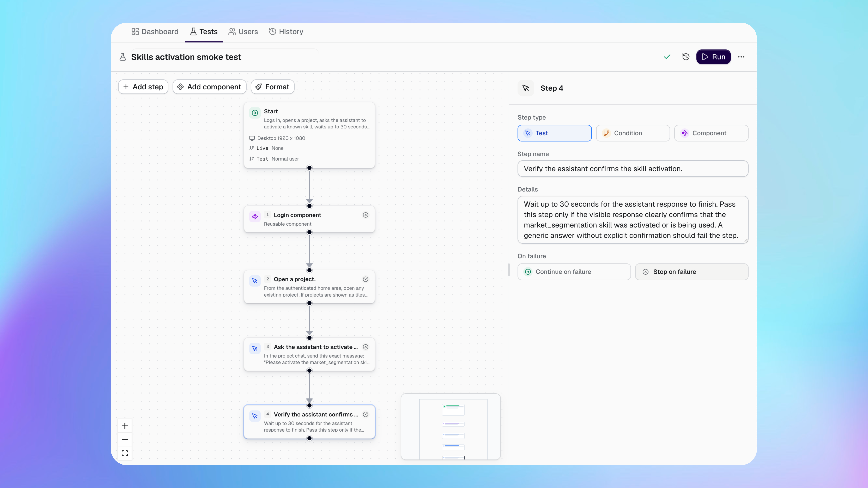Screen dimensions: 868x488
Task: Click the Test Normal user row
Action: (274, 159)
